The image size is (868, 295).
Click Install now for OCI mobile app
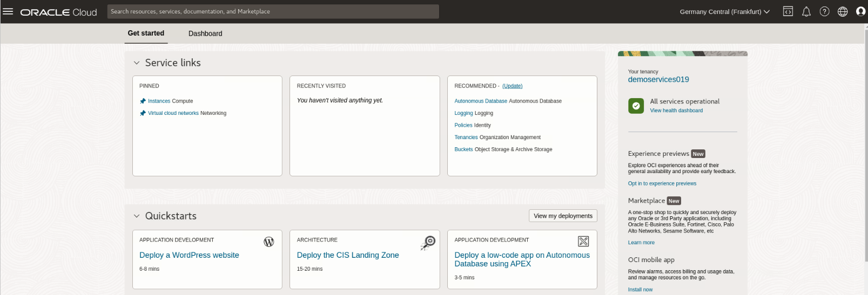point(640,290)
